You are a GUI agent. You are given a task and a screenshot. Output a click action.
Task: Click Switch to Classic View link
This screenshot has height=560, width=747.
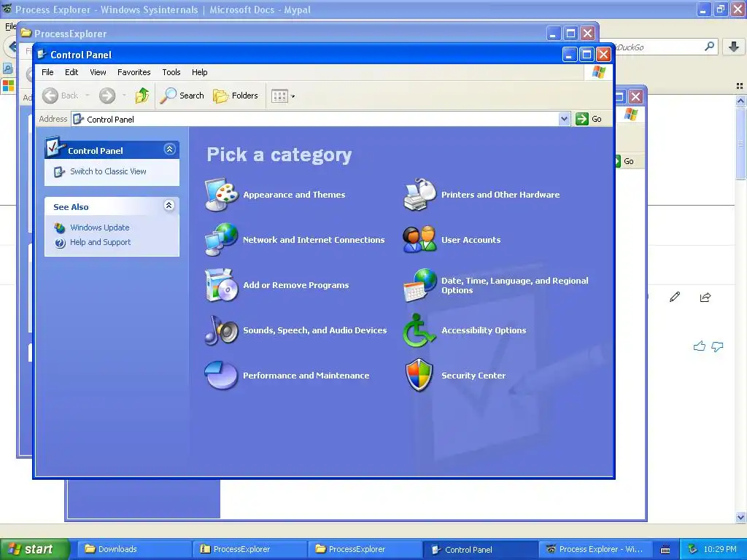pyautogui.click(x=108, y=171)
